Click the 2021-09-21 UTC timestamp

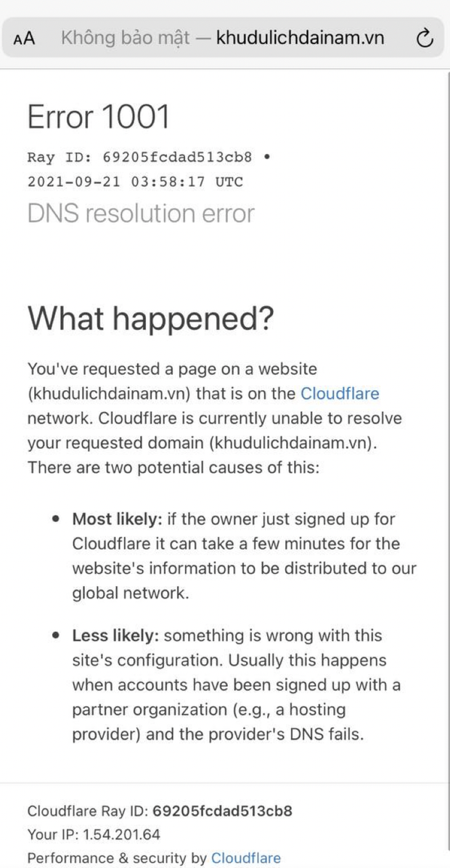pyautogui.click(x=135, y=182)
